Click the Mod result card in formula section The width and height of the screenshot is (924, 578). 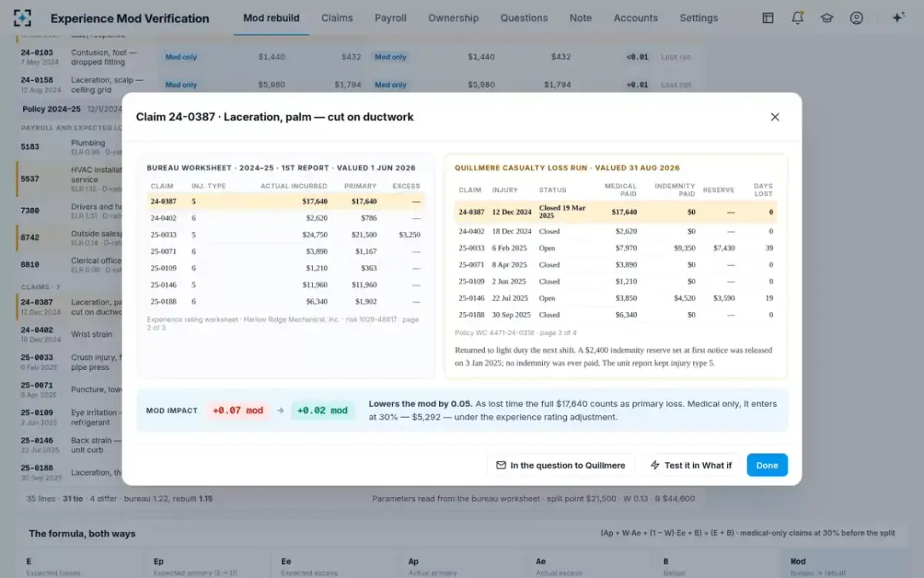[844, 564]
